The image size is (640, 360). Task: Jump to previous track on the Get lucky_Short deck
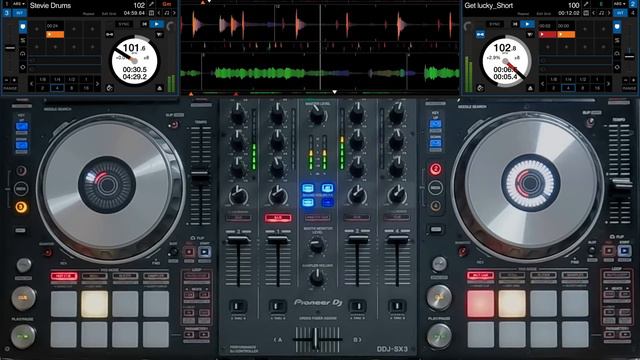pos(515,24)
